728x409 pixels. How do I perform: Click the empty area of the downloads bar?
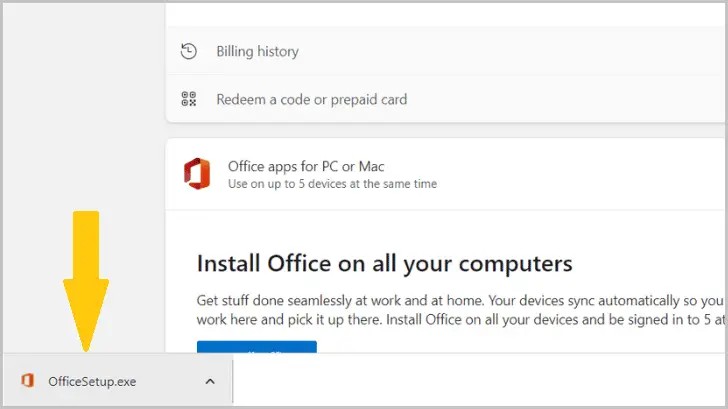480,381
